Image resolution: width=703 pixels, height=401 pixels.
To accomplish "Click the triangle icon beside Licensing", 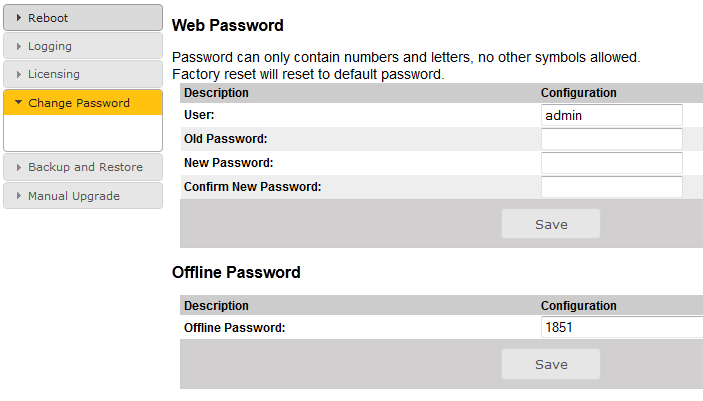I will [x=18, y=74].
